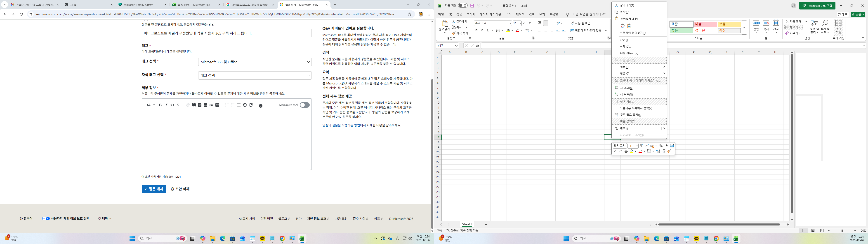Open the Excel font name dropdown
The width and height of the screenshot is (868, 244).
pos(510,23)
